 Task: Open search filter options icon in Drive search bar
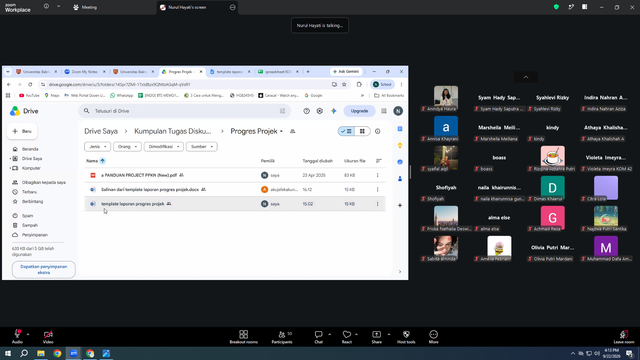click(282, 111)
